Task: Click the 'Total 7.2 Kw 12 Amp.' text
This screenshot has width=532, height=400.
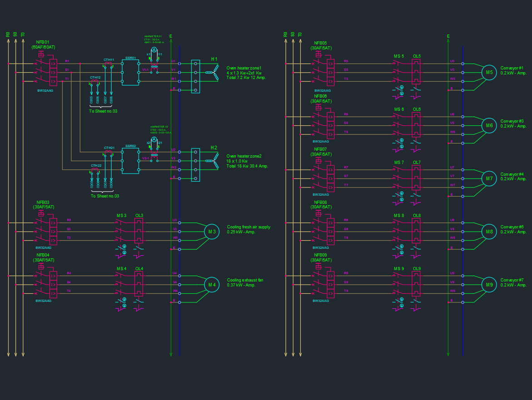Action: point(246,78)
